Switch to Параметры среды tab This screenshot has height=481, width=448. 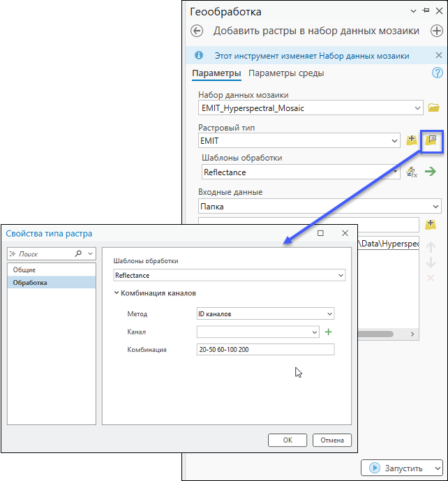click(286, 73)
